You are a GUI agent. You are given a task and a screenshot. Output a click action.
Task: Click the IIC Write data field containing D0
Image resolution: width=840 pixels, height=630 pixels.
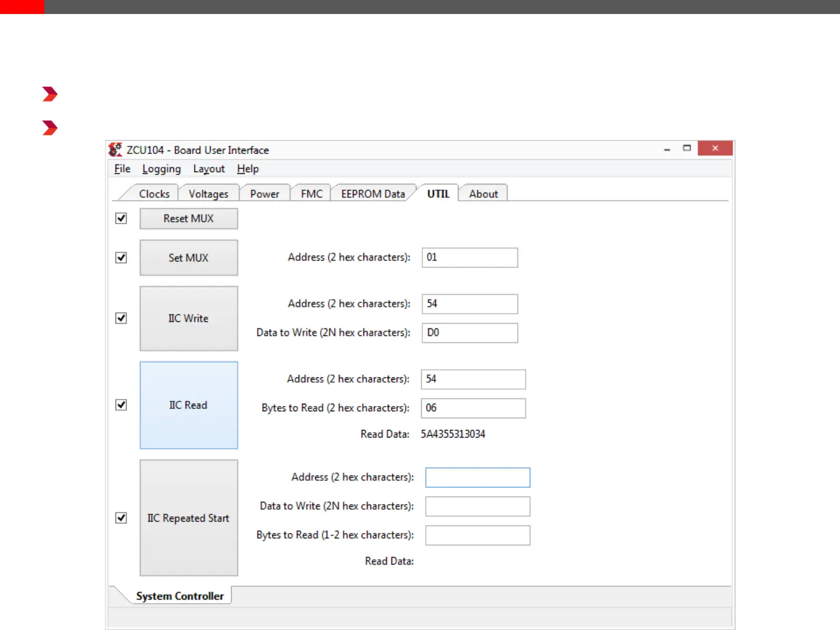point(470,333)
